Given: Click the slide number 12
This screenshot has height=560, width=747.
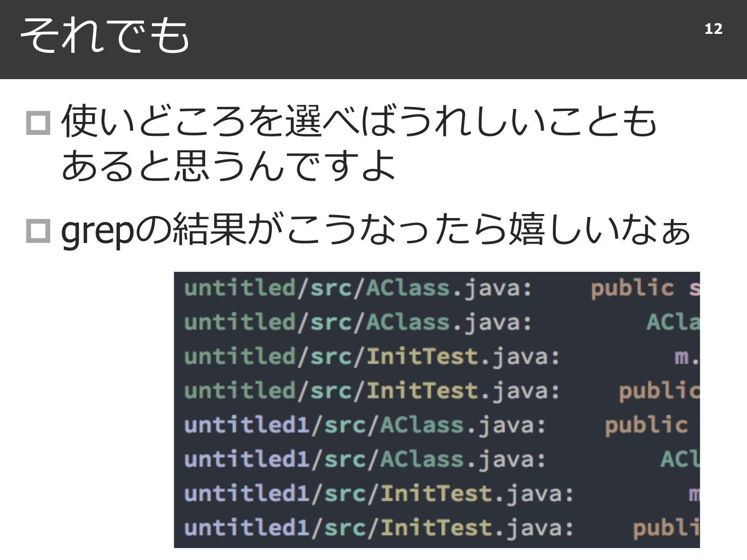Looking at the screenshot, I should click(713, 29).
